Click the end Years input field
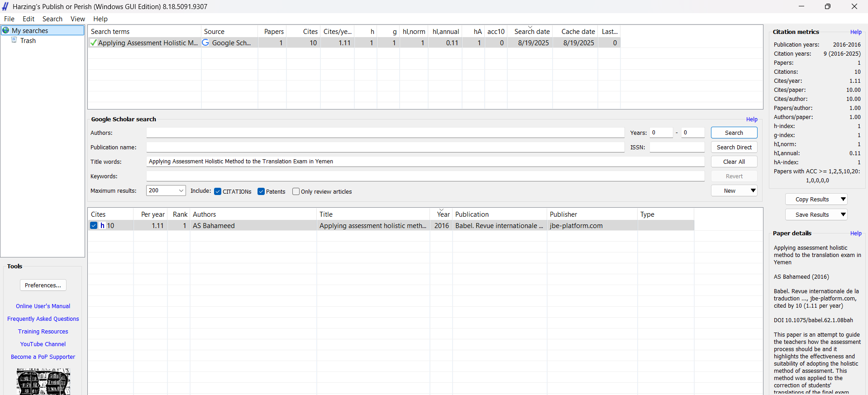 coord(693,133)
